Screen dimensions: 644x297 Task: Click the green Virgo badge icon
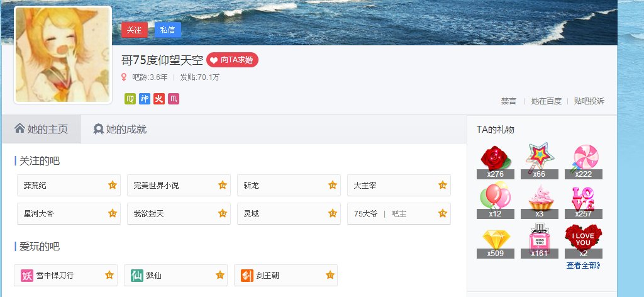[130, 99]
